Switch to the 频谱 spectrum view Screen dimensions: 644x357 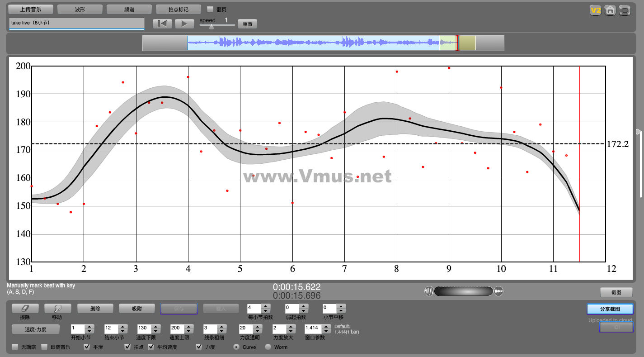pyautogui.click(x=129, y=10)
